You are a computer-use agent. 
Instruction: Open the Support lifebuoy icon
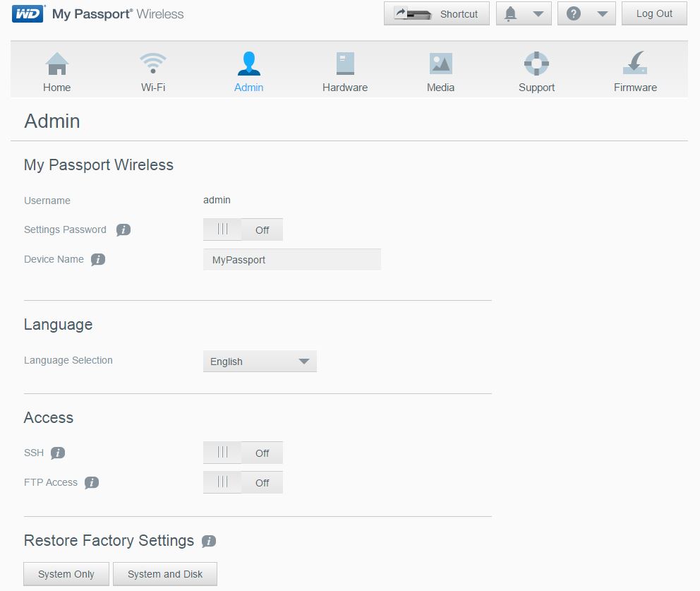[x=536, y=64]
